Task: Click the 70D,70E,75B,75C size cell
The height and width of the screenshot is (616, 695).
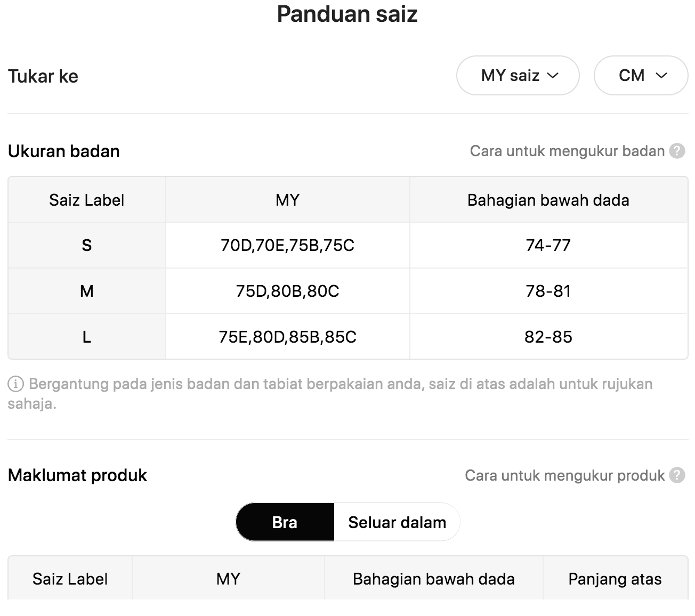Action: click(288, 245)
